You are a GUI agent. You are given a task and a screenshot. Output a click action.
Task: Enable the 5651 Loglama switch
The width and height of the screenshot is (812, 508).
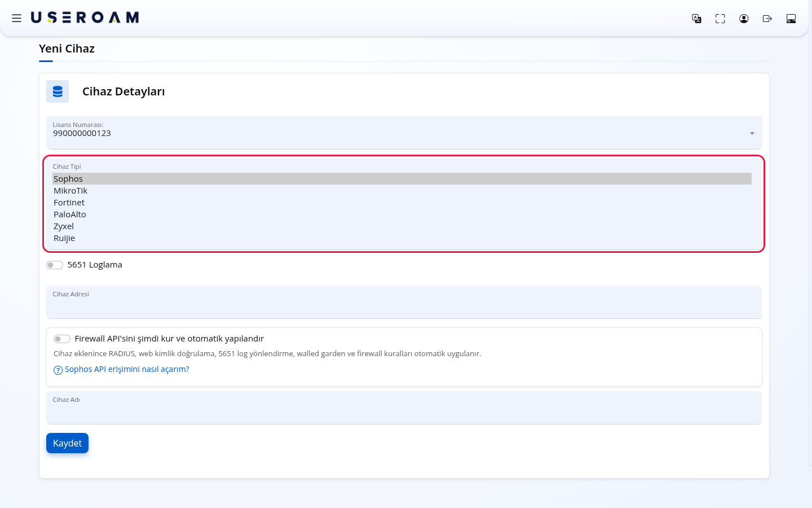[55, 265]
